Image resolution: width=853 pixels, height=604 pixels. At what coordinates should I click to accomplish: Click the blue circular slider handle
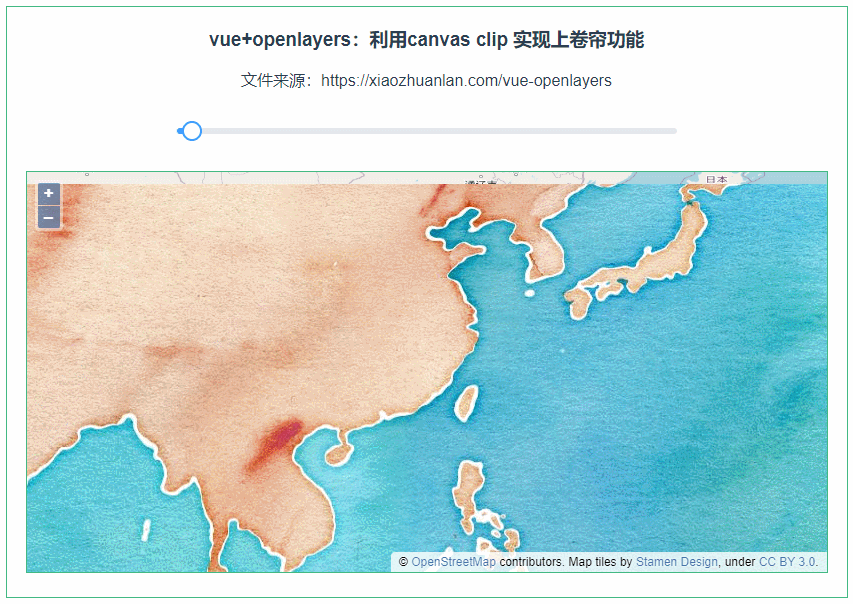[x=191, y=131]
